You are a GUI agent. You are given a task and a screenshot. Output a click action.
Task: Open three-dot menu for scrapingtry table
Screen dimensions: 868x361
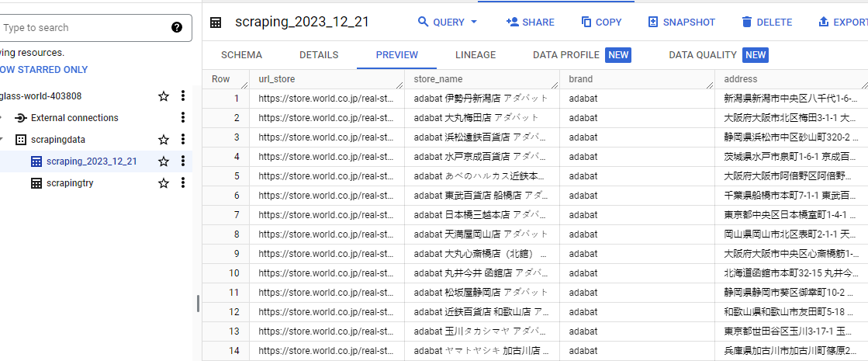[183, 183]
